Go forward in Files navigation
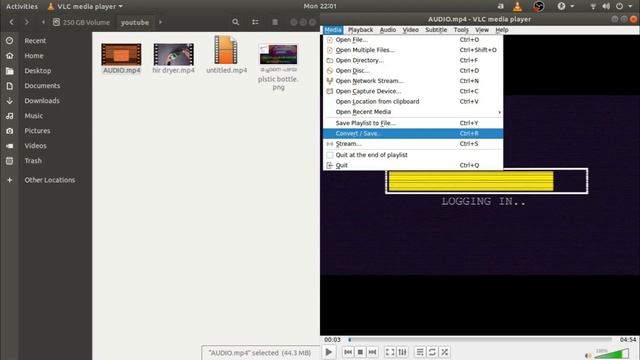 27,22
